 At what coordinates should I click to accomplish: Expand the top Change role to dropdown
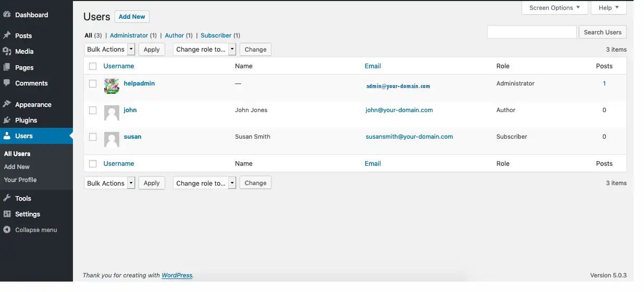[x=204, y=50]
